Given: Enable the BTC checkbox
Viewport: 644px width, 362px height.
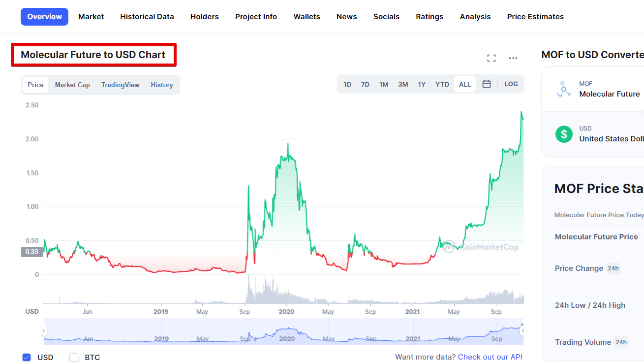Looking at the screenshot, I should [x=74, y=357].
